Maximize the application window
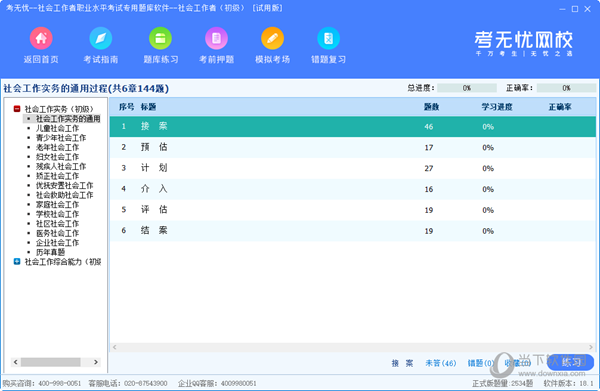Screen dimensions: 600x391 pyautogui.click(x=575, y=9)
